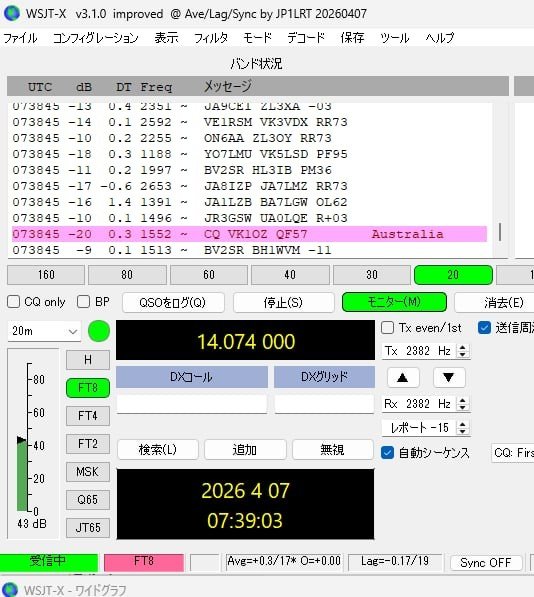Click the Avg=+0.3/17* status field
This screenshot has height=597, width=534.
click(x=284, y=562)
